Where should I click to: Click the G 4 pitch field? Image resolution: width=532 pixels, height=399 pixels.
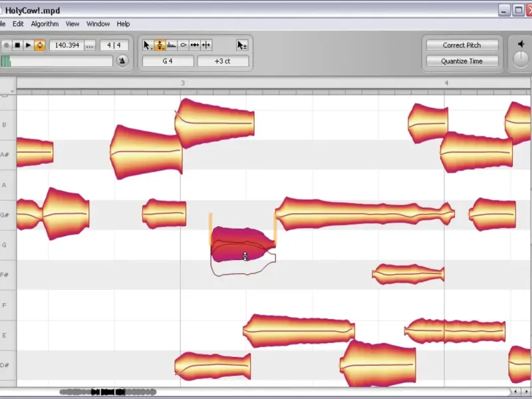pos(168,61)
